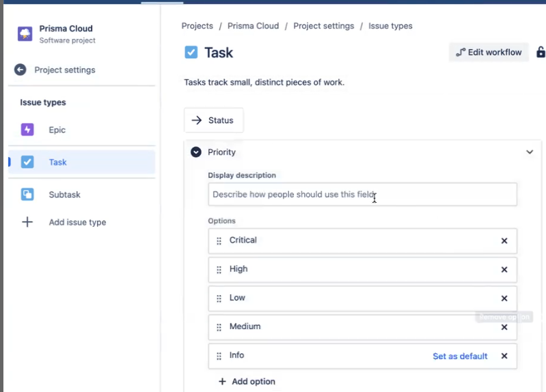This screenshot has width=546, height=392.
Task: Click the Priority field title
Action: point(221,152)
